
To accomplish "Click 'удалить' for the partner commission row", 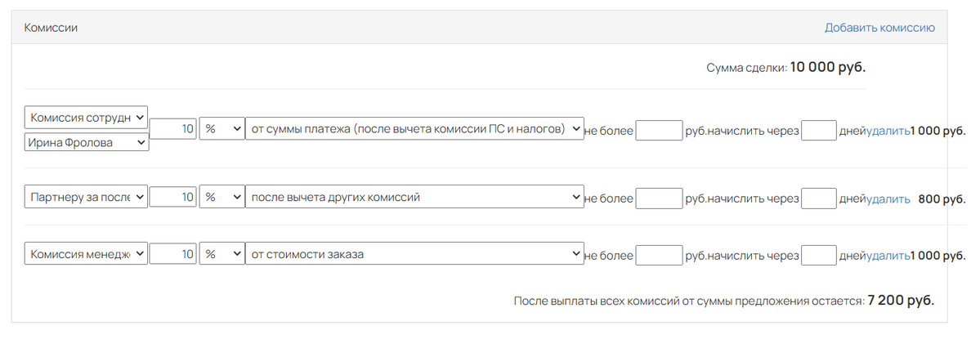I will pos(888,199).
